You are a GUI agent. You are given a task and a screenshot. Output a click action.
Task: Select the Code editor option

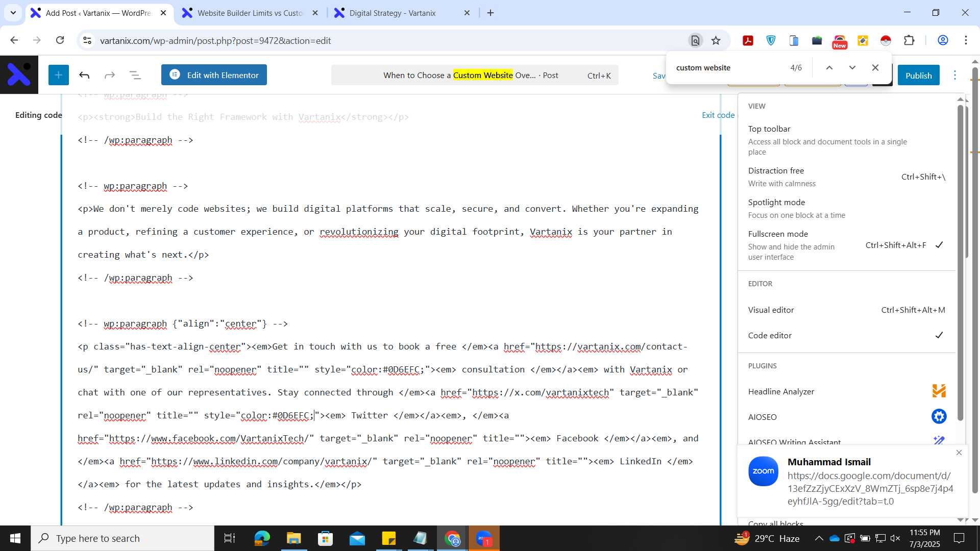pos(846,335)
